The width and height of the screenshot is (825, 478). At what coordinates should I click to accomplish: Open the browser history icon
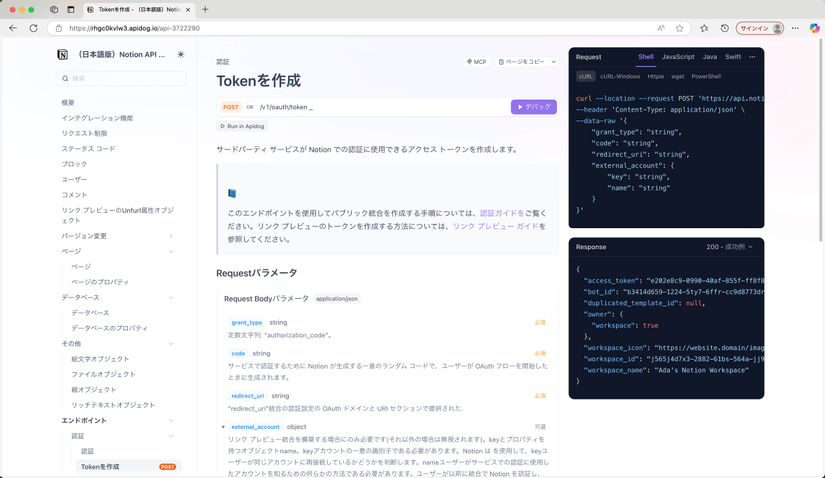point(725,28)
